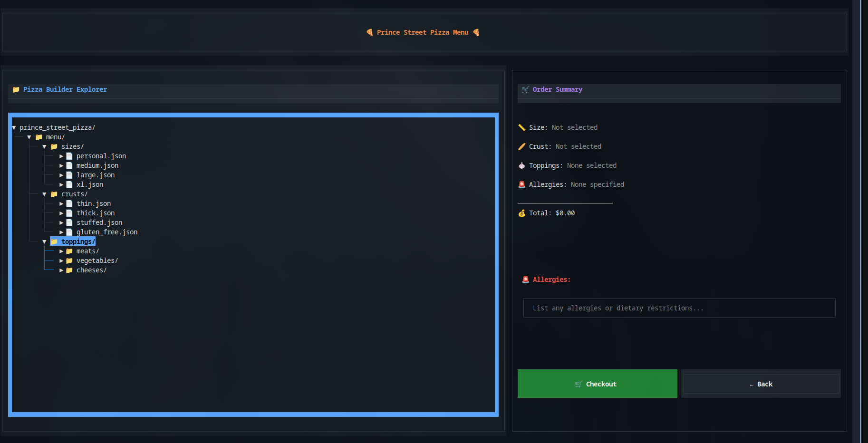868x443 pixels.
Task: Proceed with the green Checkout button
Action: pyautogui.click(x=598, y=384)
